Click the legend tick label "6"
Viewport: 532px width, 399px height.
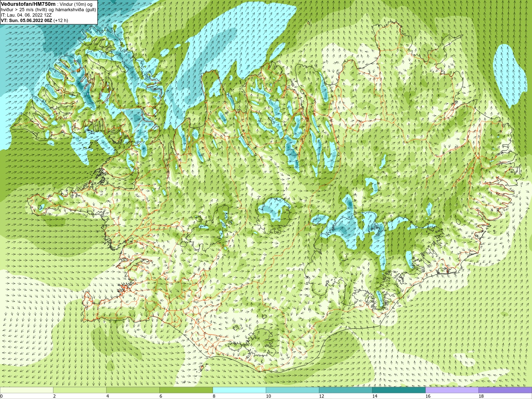pos(161,396)
